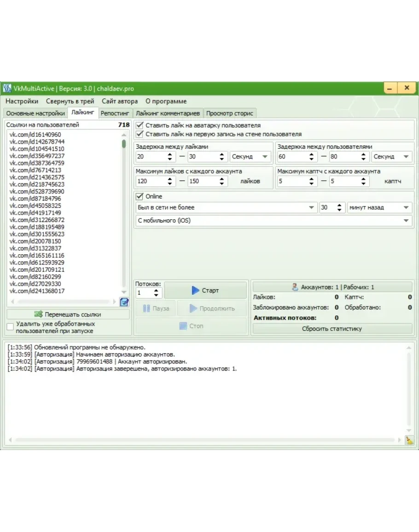The image size is (419, 532).
Task: Switch to the Репостинг tab
Action: coord(115,113)
